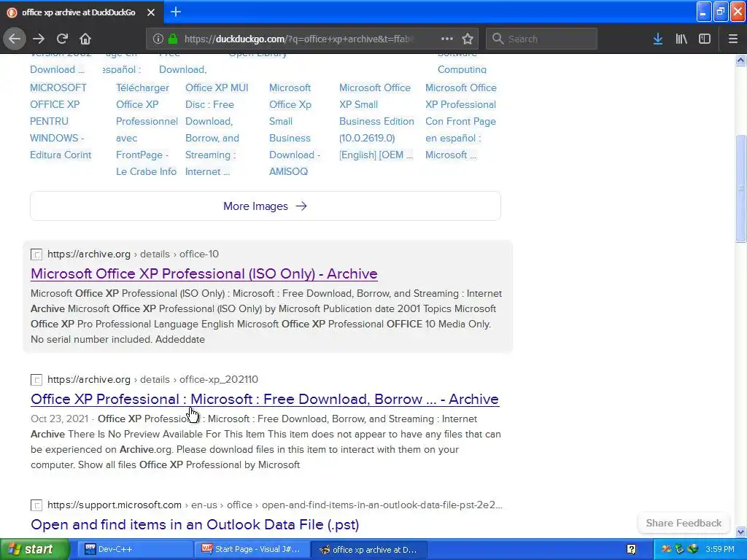The width and height of the screenshot is (747, 560).
Task: Open the Firefox hamburger menu
Action: tap(733, 39)
